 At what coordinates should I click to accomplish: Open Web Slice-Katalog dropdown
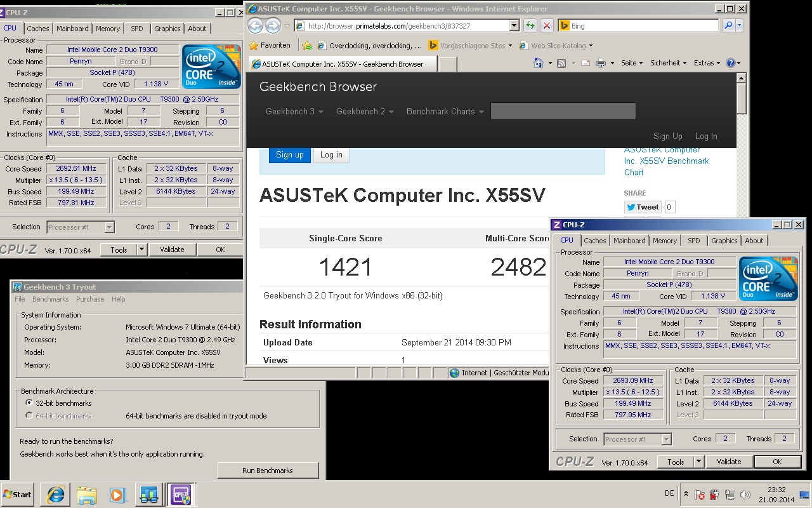556,46
